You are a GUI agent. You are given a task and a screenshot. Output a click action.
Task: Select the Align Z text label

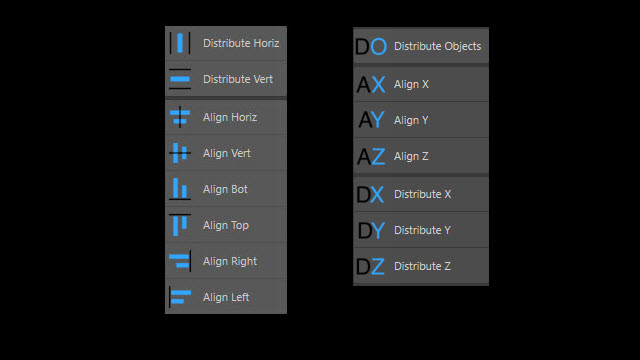[411, 156]
